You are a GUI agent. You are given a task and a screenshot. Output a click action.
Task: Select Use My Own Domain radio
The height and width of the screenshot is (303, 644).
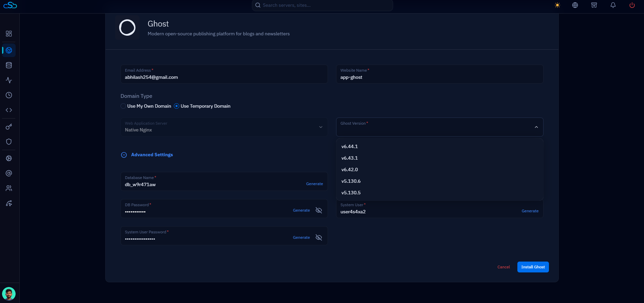tap(123, 106)
